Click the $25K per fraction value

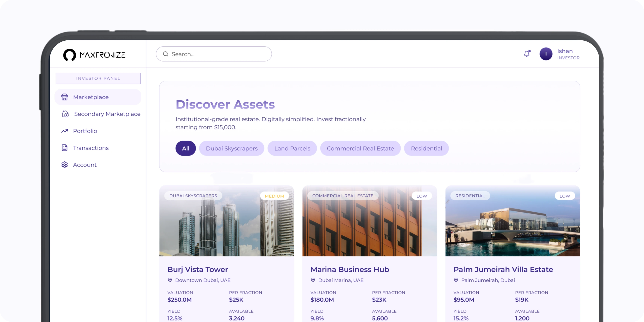236,300
